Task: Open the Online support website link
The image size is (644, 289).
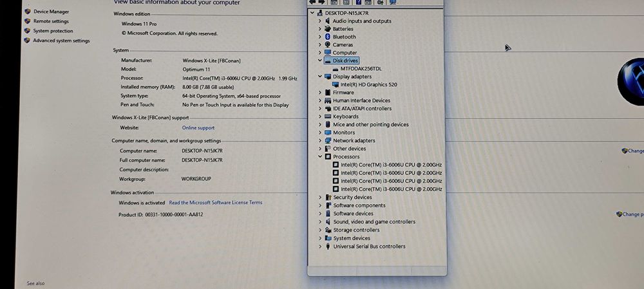Action: coord(198,127)
